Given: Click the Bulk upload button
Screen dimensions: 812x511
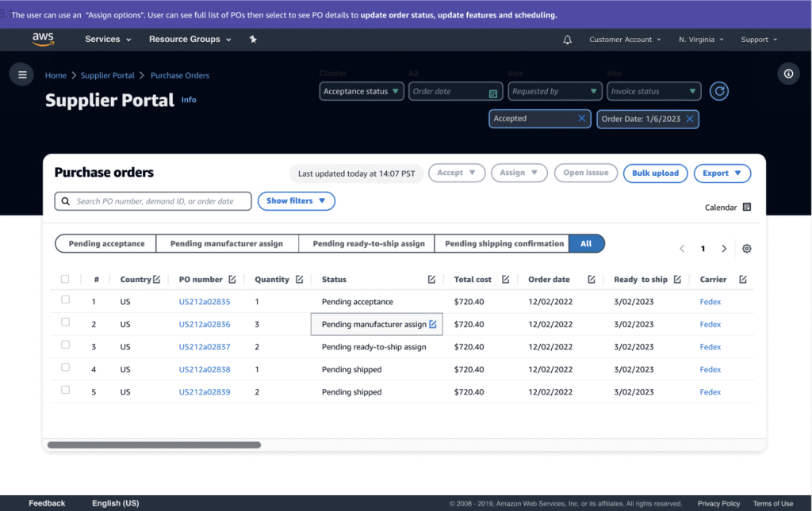Looking at the screenshot, I should coord(655,173).
